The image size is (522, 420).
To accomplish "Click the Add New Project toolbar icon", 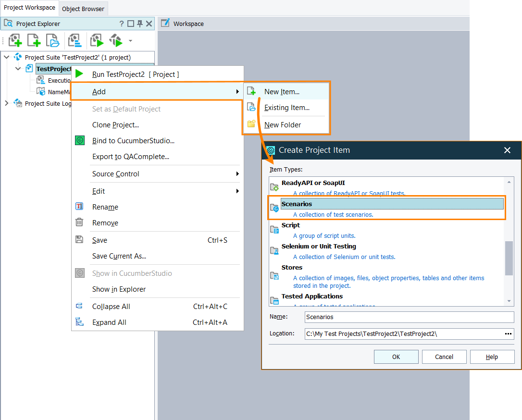I will click(x=15, y=40).
